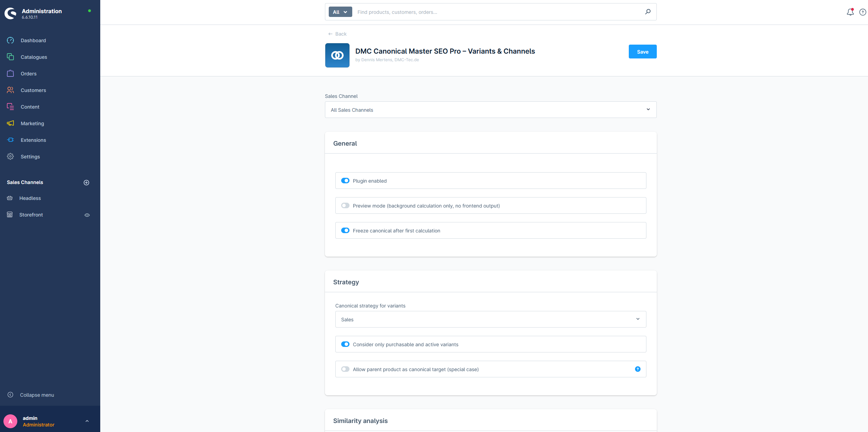Image resolution: width=868 pixels, height=432 pixels.
Task: Enable Allow parent product as canonical target
Action: tap(345, 369)
